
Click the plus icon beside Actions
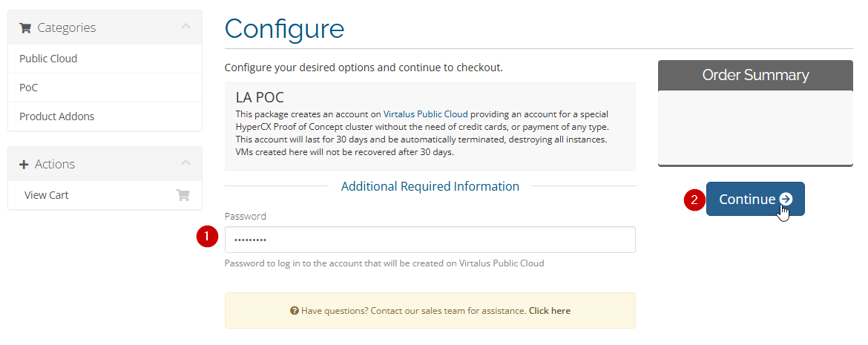coord(24,164)
